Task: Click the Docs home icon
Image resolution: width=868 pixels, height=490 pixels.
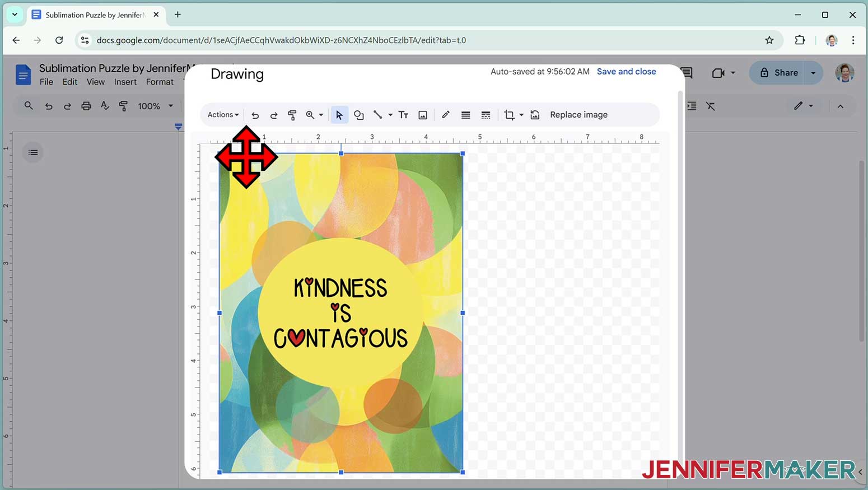Action: 23,74
